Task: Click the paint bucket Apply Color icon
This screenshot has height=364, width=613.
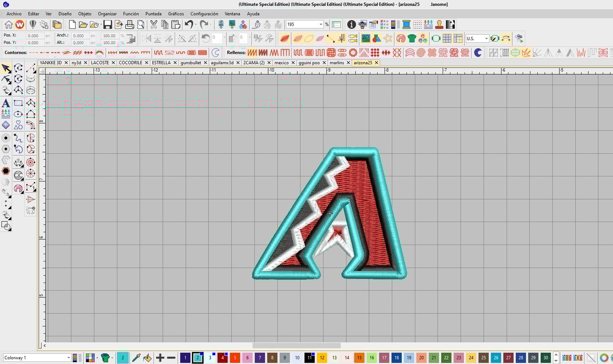Action: (x=147, y=358)
